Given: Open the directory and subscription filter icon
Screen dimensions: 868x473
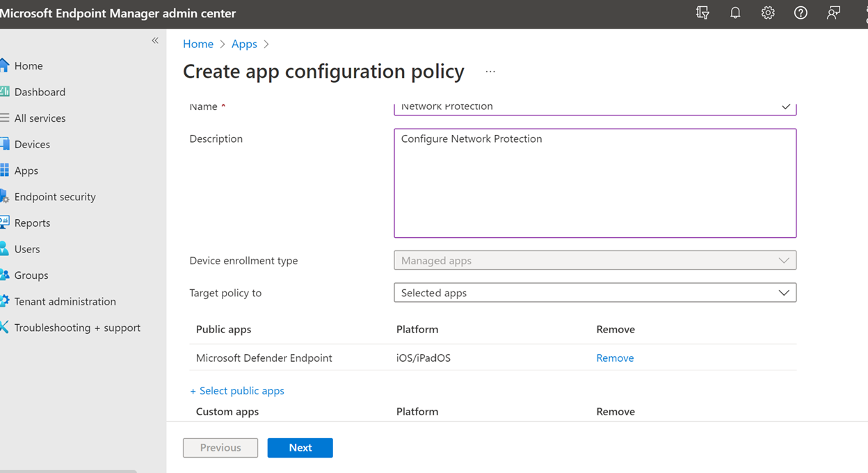Looking at the screenshot, I should 702,13.
